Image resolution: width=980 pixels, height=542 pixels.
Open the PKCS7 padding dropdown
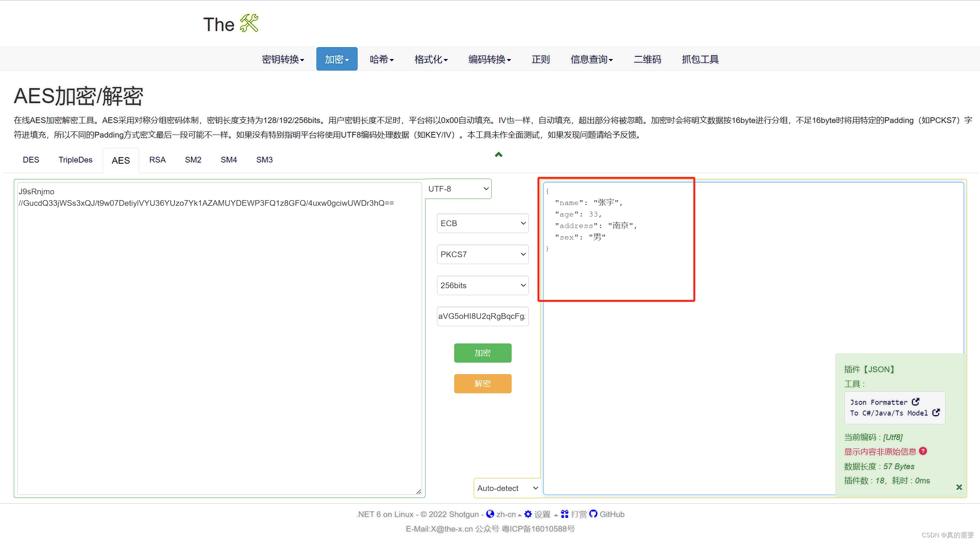click(482, 254)
